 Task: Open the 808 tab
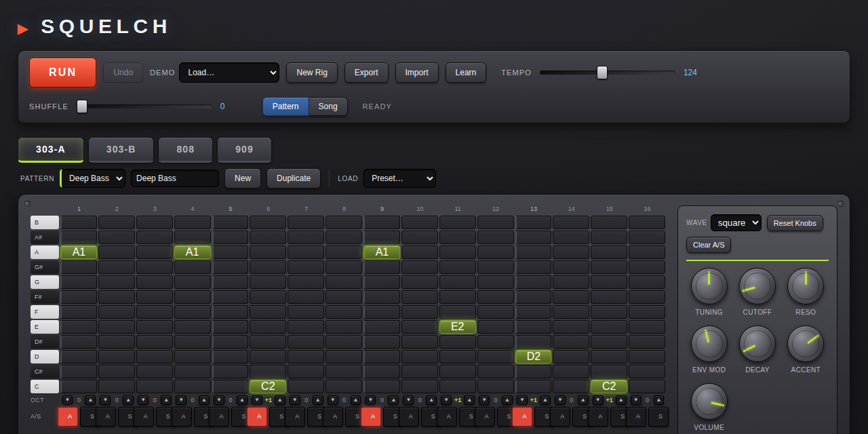pyautogui.click(x=186, y=150)
